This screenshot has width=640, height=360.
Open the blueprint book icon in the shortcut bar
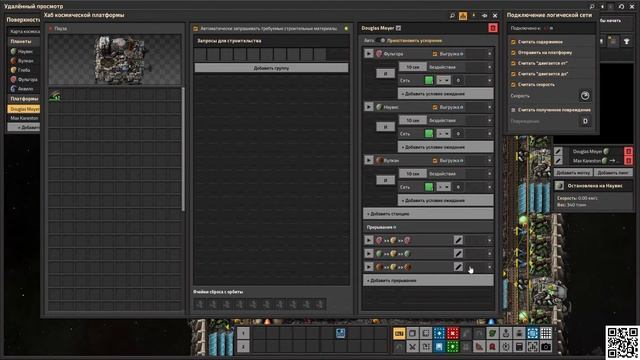tap(439, 347)
